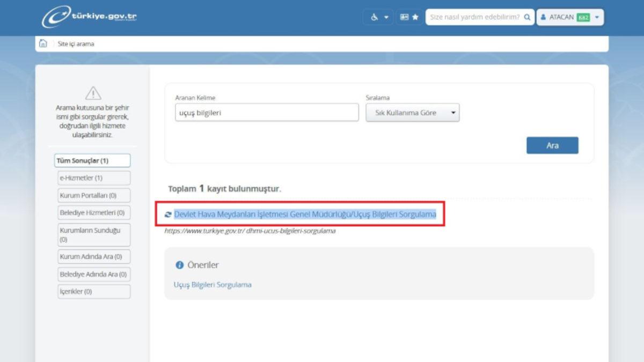Select the Belediye Hizmetleri filter
Image resolution: width=644 pixels, height=362 pixels.
point(93,213)
